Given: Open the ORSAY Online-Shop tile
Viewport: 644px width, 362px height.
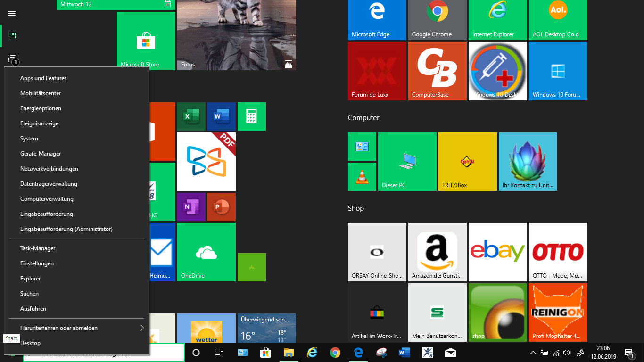Looking at the screenshot, I should pyautogui.click(x=377, y=252).
